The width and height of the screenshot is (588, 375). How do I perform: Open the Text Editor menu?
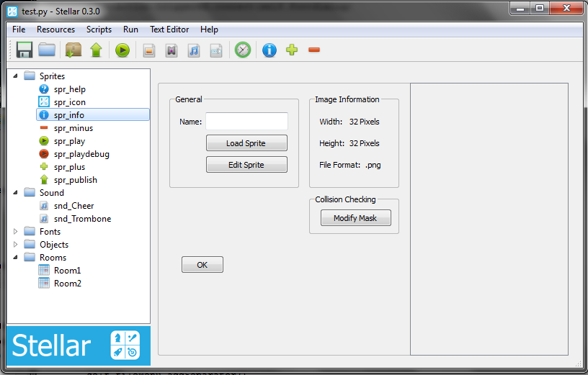[x=169, y=30]
